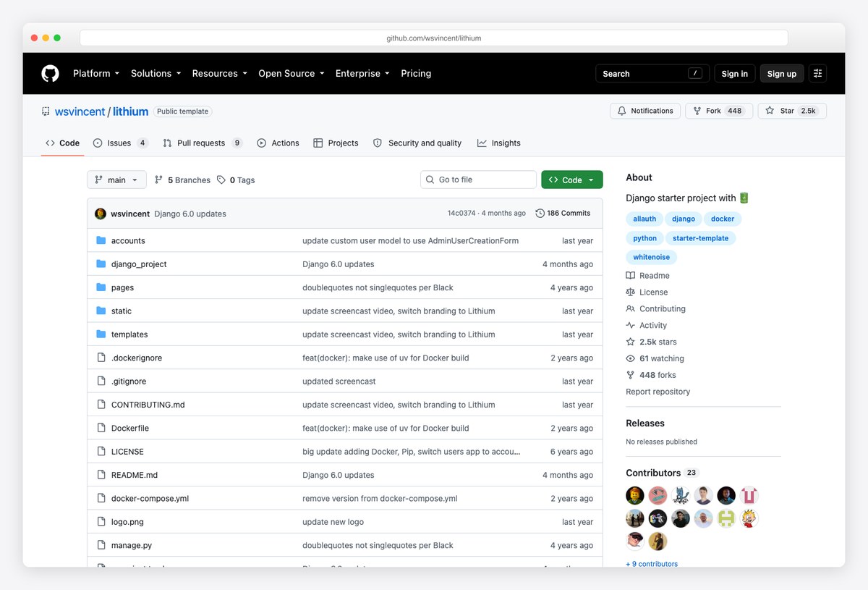The width and height of the screenshot is (868, 590).
Task: Open the docker-compose.yml file
Action: point(150,499)
